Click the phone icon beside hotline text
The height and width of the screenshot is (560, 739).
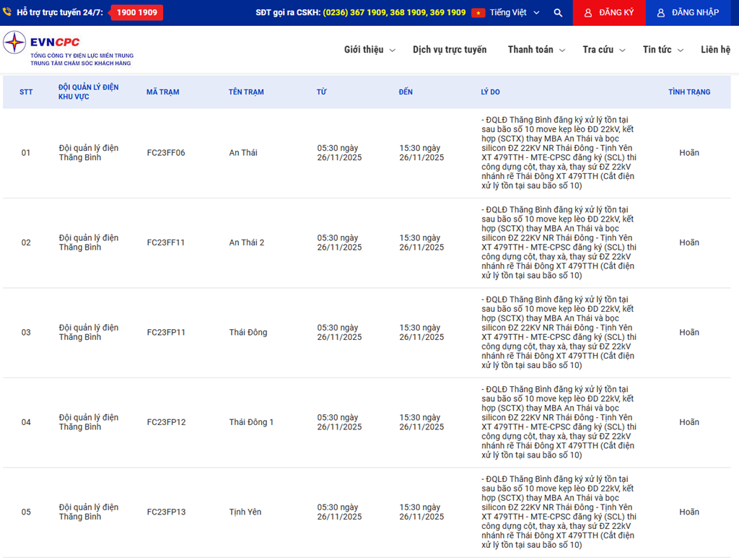pos(8,13)
